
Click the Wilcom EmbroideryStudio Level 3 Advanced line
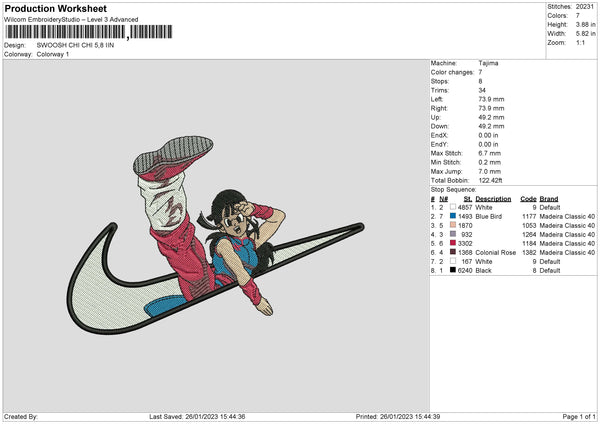click(71, 20)
